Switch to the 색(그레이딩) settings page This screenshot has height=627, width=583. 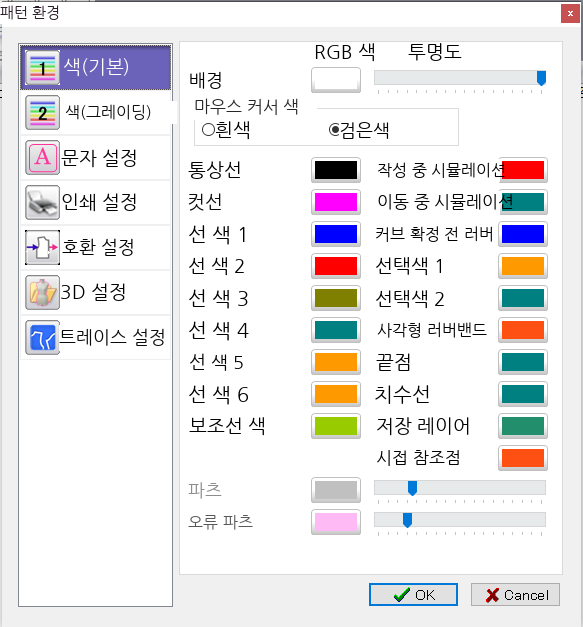pyautogui.click(x=96, y=112)
